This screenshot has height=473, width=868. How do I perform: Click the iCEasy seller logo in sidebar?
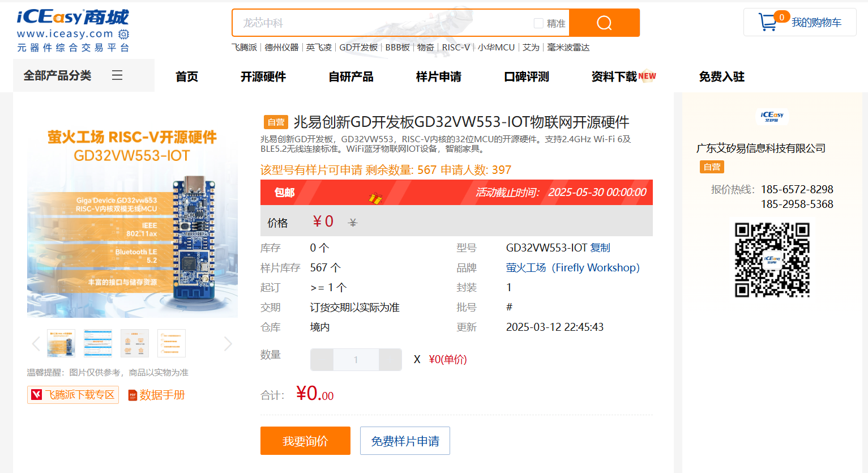click(772, 116)
